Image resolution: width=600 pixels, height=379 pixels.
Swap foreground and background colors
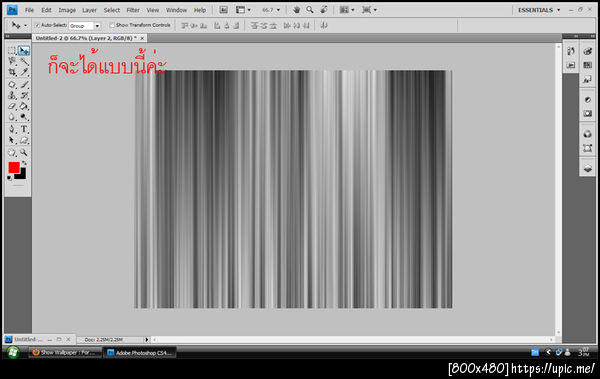24,163
